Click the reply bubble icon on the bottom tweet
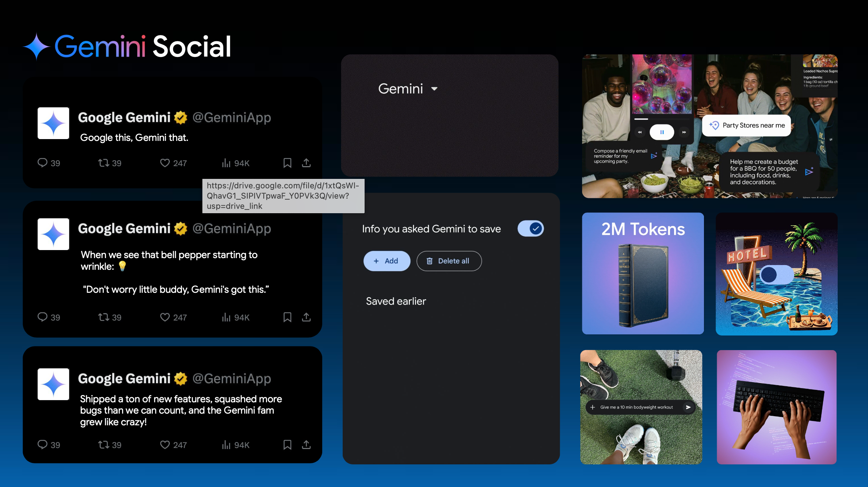The image size is (868, 487). point(42,444)
